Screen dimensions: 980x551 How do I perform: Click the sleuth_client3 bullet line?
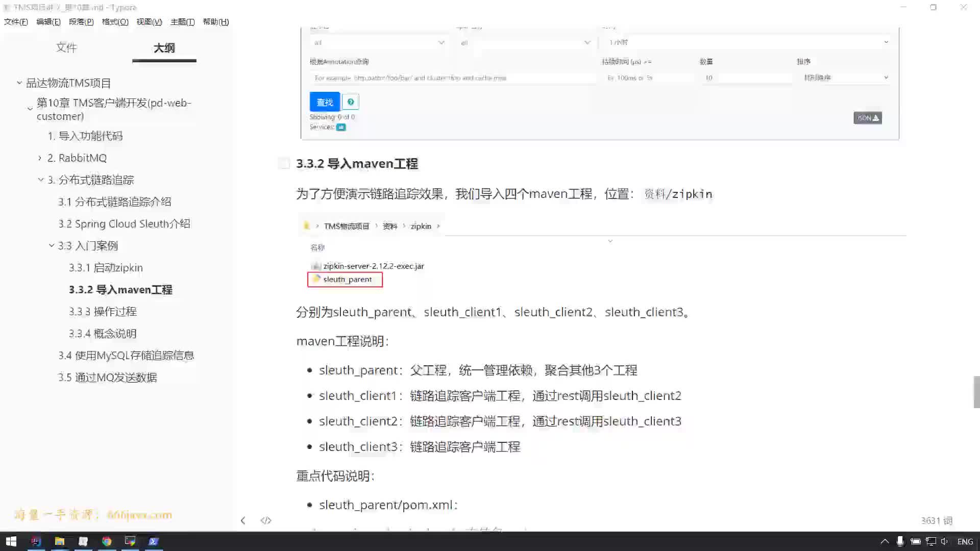420,447
